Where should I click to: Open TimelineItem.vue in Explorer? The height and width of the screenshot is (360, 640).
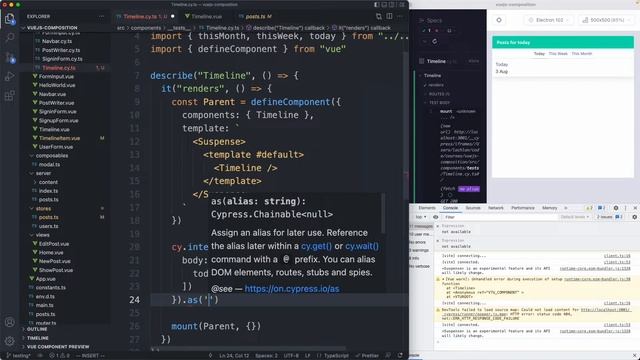[x=59, y=138]
